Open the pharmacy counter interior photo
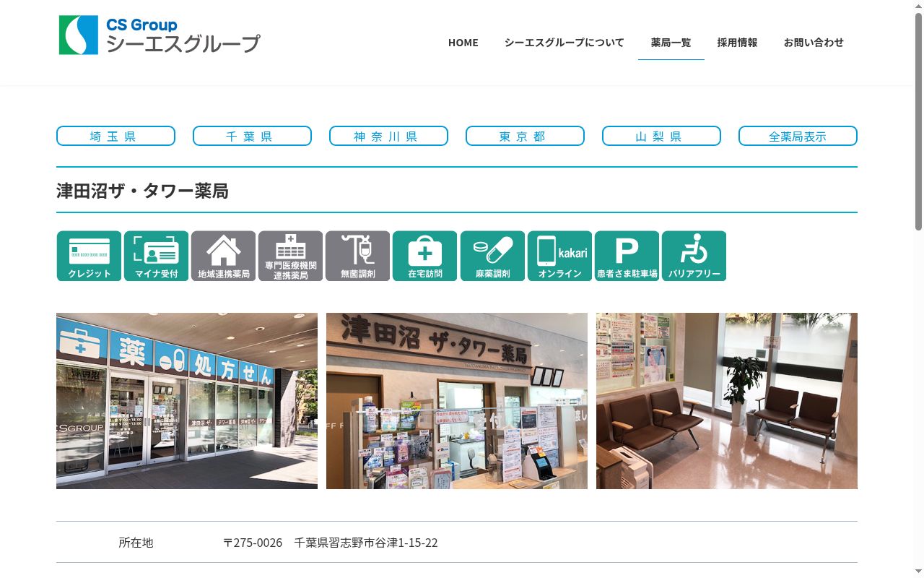Viewport: 924px width, 578px height. click(457, 401)
